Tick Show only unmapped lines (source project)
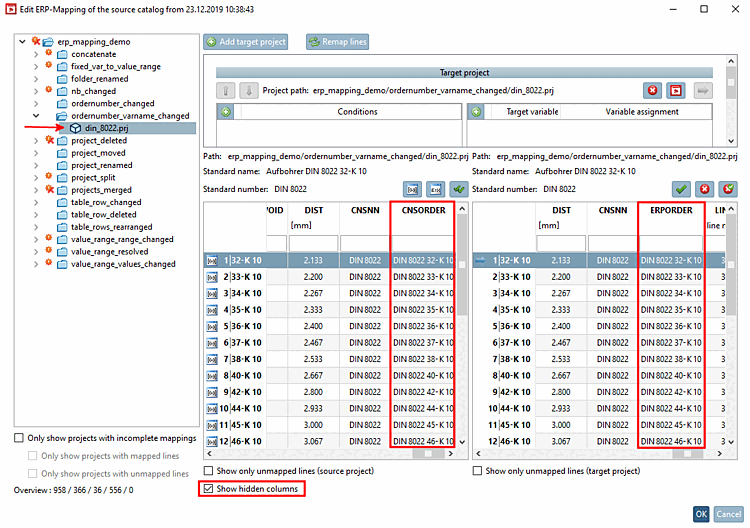The image size is (750, 528). [x=209, y=470]
